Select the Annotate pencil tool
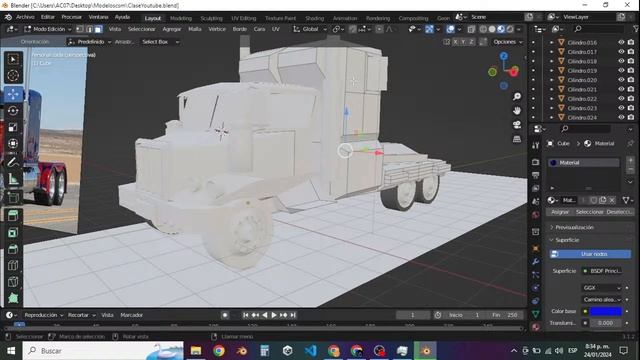640x360 pixels. click(x=13, y=162)
